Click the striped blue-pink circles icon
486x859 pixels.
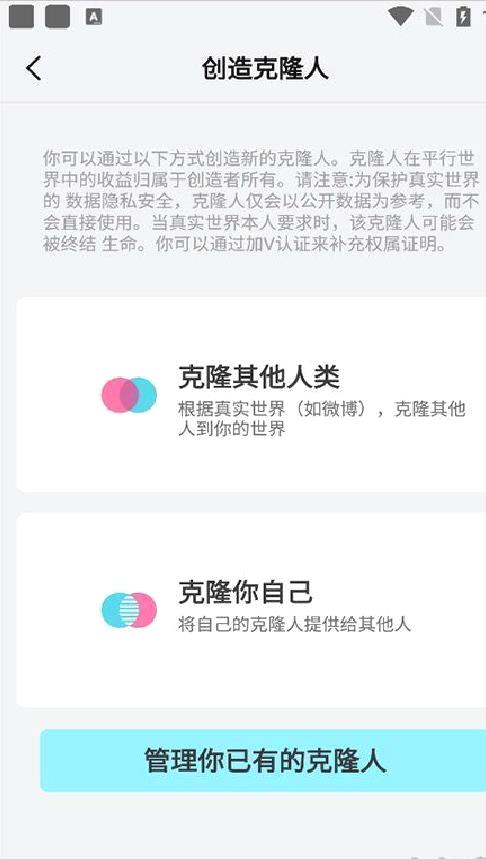tap(129, 610)
